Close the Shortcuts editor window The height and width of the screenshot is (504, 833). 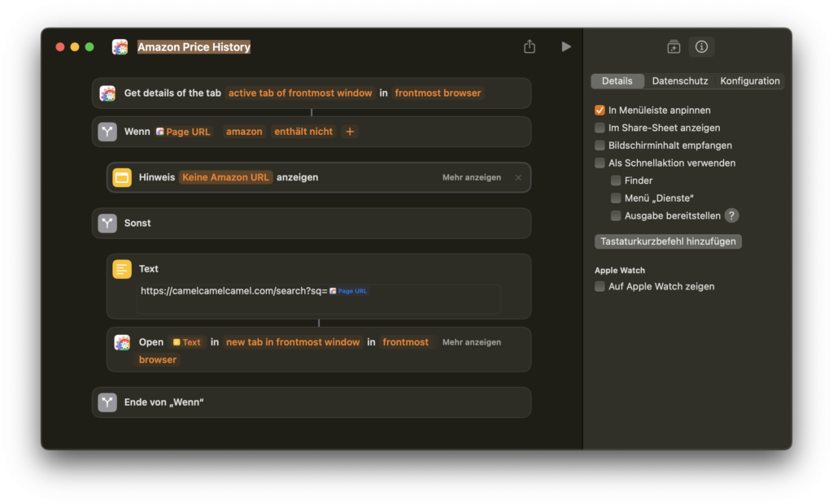click(x=60, y=47)
